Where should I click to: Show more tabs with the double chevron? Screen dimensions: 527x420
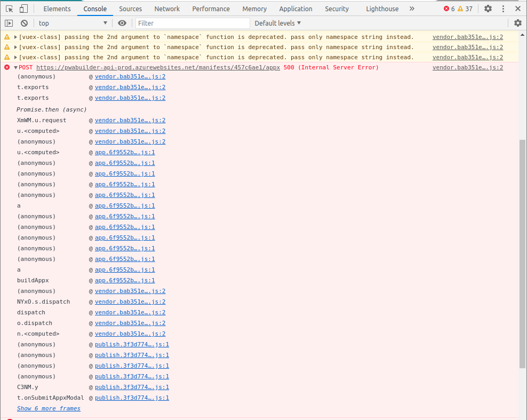click(412, 9)
